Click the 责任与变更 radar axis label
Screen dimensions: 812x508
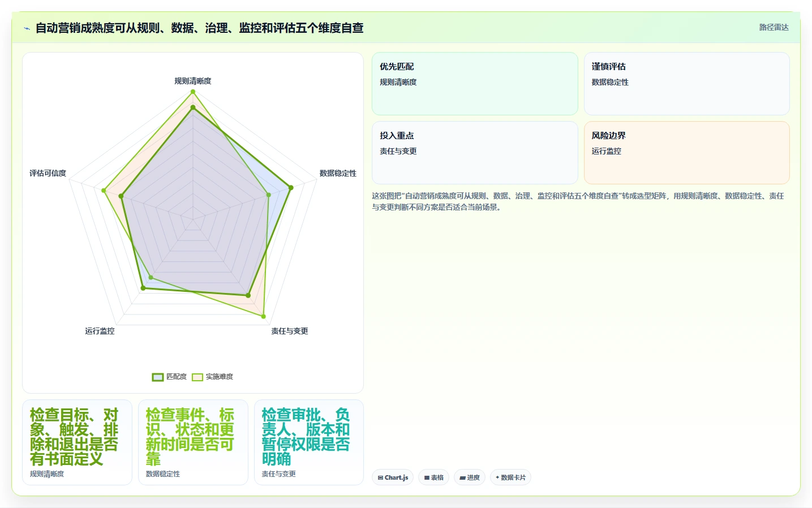click(290, 331)
